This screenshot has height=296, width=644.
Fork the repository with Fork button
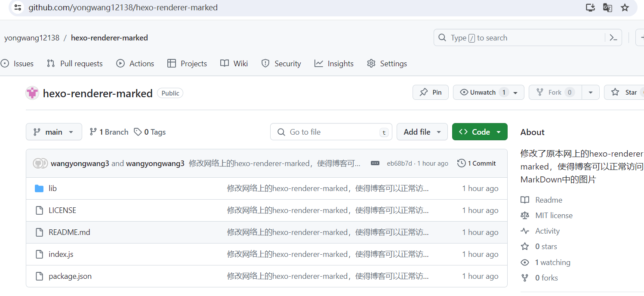pos(555,92)
